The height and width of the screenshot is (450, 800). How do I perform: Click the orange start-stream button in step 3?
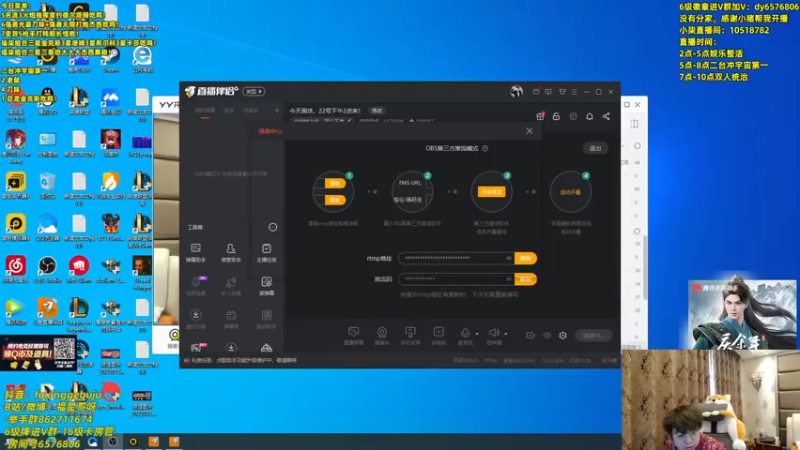491,192
